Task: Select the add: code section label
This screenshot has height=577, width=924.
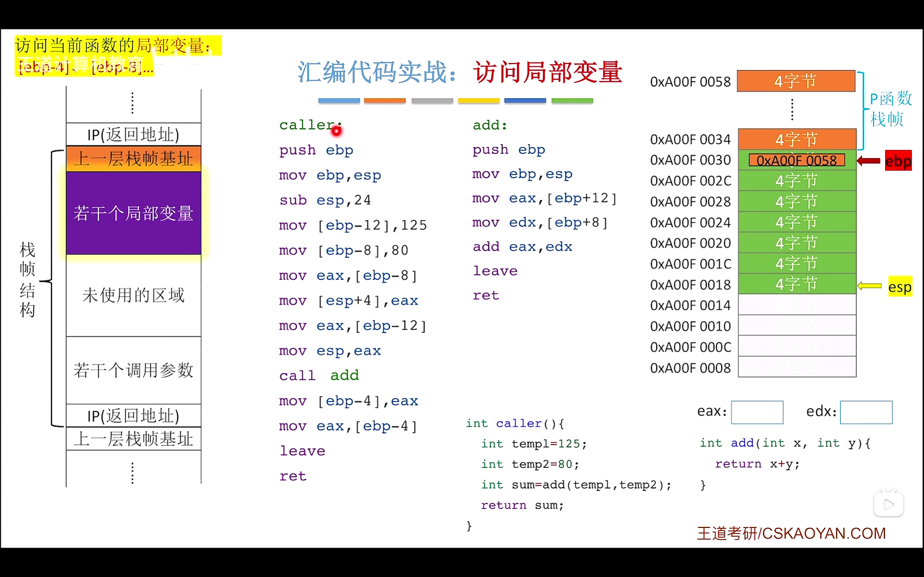Action: pos(489,125)
